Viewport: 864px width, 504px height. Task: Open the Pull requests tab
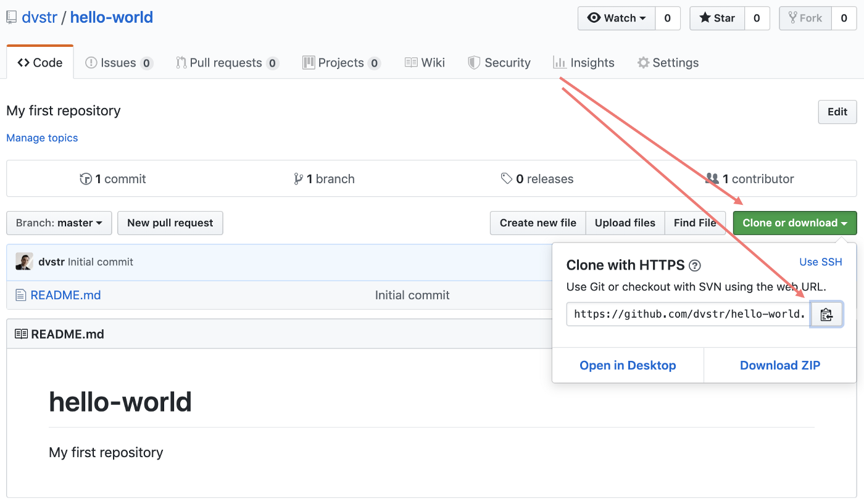tap(227, 62)
